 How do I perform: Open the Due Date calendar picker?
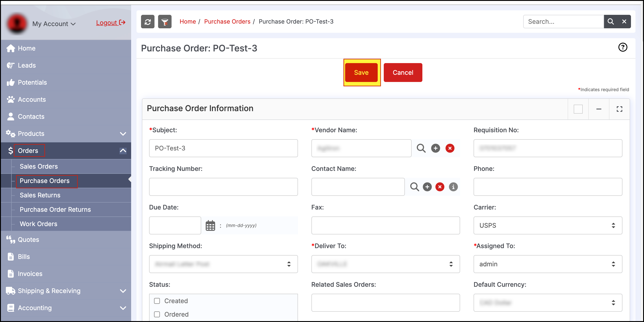pyautogui.click(x=210, y=225)
